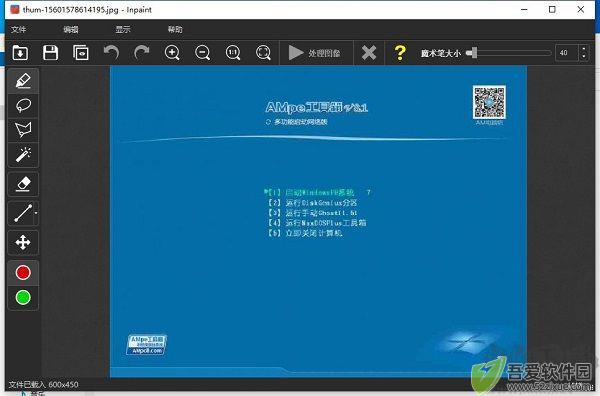Click the zoom to fit window icon

[263, 53]
